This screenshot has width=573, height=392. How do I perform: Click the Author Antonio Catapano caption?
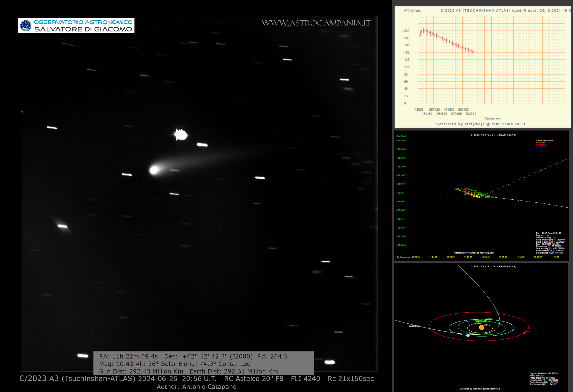pos(197,387)
